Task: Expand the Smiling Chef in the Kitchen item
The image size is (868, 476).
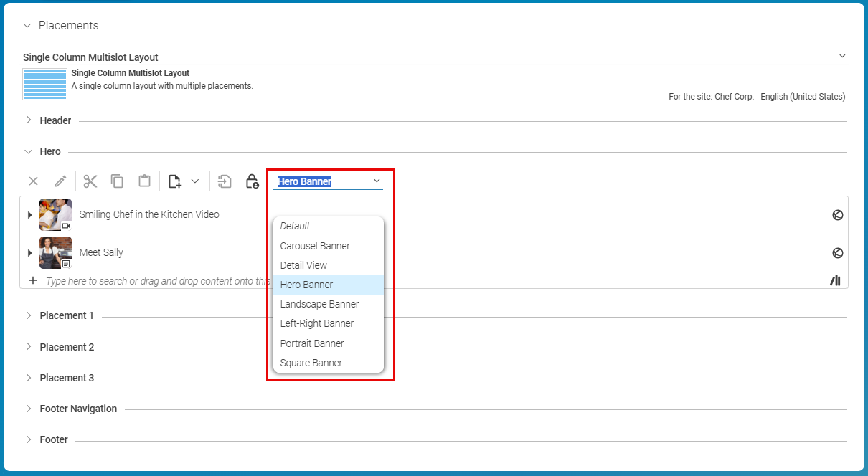Action: [x=29, y=214]
